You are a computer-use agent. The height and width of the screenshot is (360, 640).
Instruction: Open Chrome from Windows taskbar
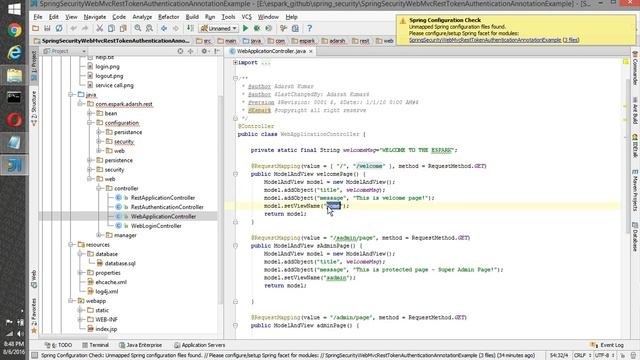point(14,31)
